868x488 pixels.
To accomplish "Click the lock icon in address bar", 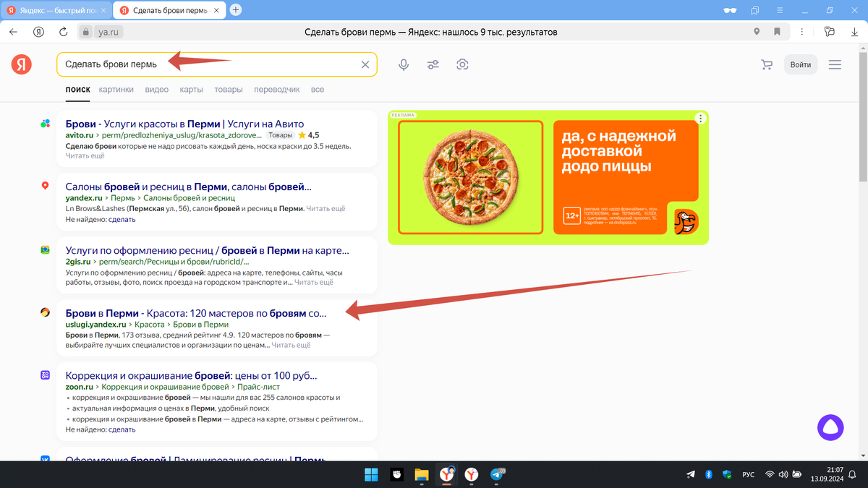I will pos(86,32).
